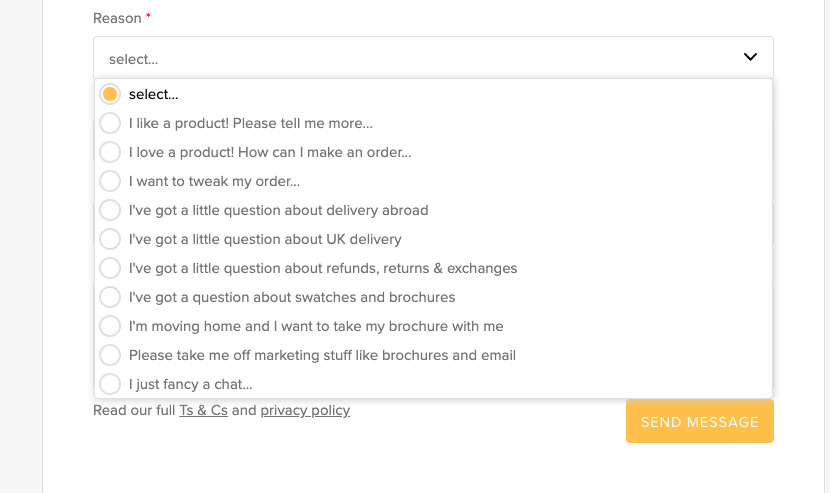Select 'I want to tweak my order...' option

(x=433, y=182)
